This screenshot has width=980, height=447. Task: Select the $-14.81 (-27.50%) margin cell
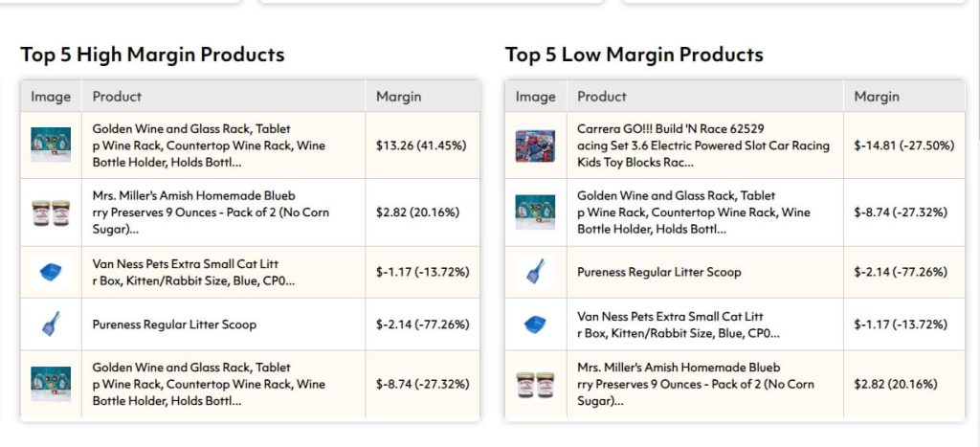(x=904, y=145)
